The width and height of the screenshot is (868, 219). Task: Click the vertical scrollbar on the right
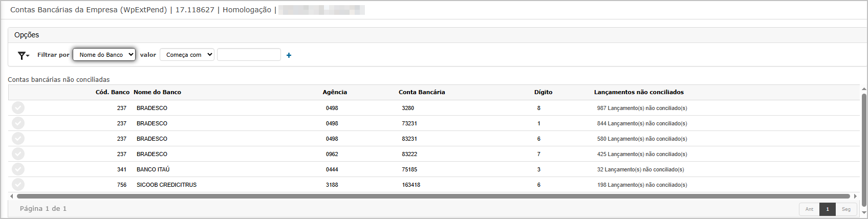point(864,148)
